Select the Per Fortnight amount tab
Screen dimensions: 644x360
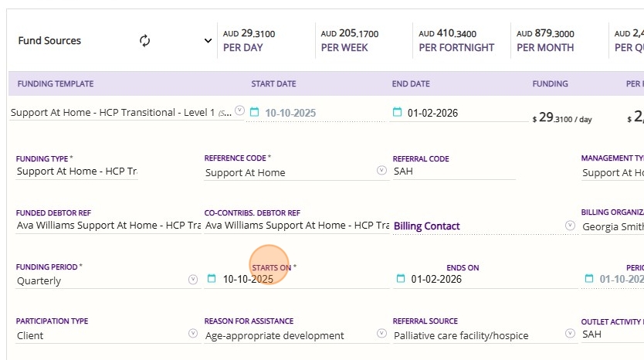pos(456,40)
